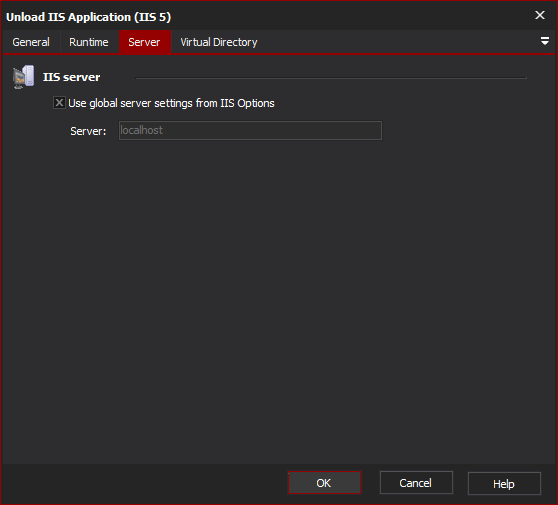
Task: Close the Unload IIS Application dialog
Action: click(539, 15)
